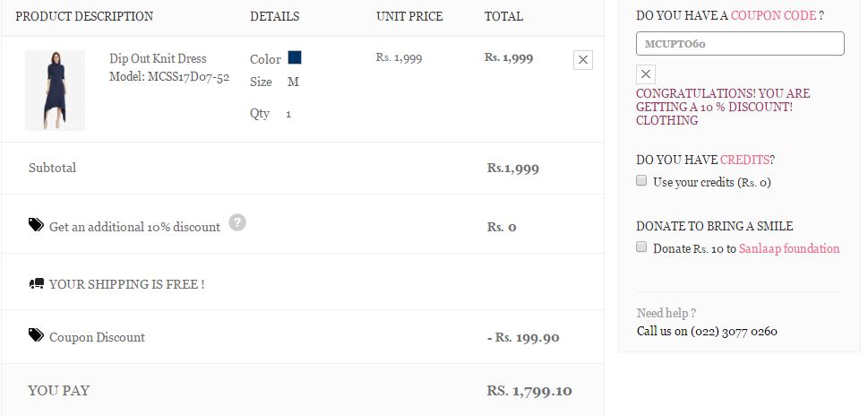Click the navy blue color swatch

[295, 57]
